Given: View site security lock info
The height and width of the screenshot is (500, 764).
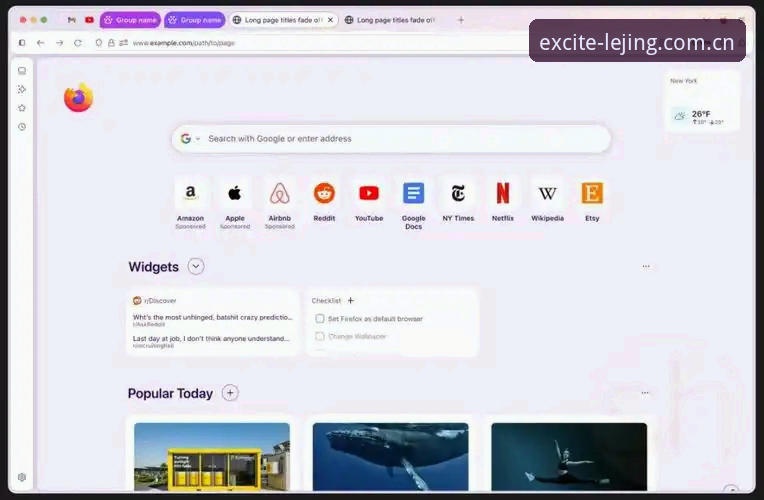Looking at the screenshot, I should (x=112, y=43).
